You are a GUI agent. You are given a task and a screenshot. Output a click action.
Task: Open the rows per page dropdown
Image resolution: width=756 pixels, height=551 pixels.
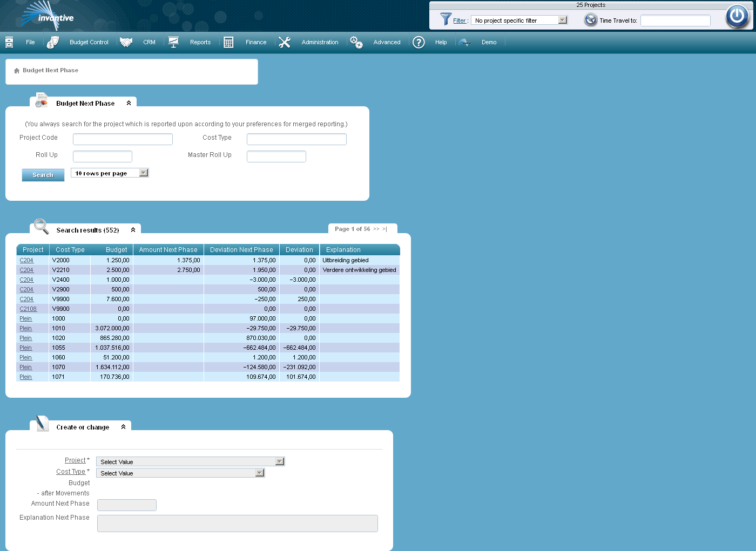[x=143, y=173]
